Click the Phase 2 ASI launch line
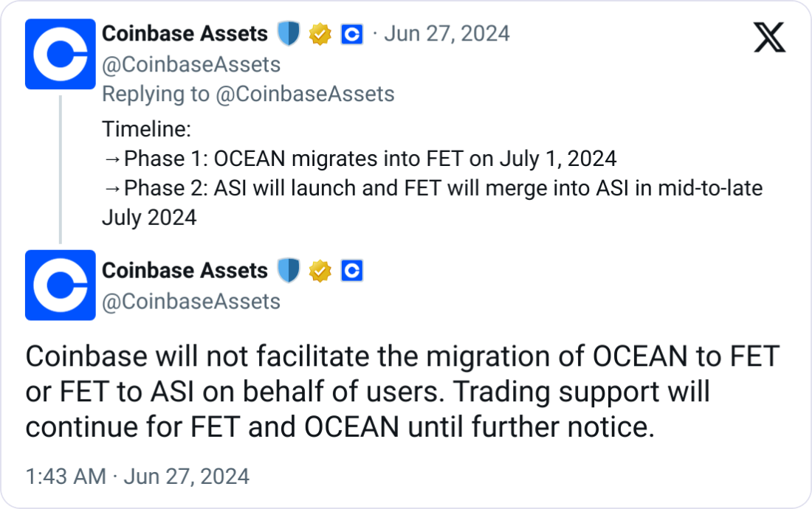The width and height of the screenshot is (812, 509). tap(432, 188)
